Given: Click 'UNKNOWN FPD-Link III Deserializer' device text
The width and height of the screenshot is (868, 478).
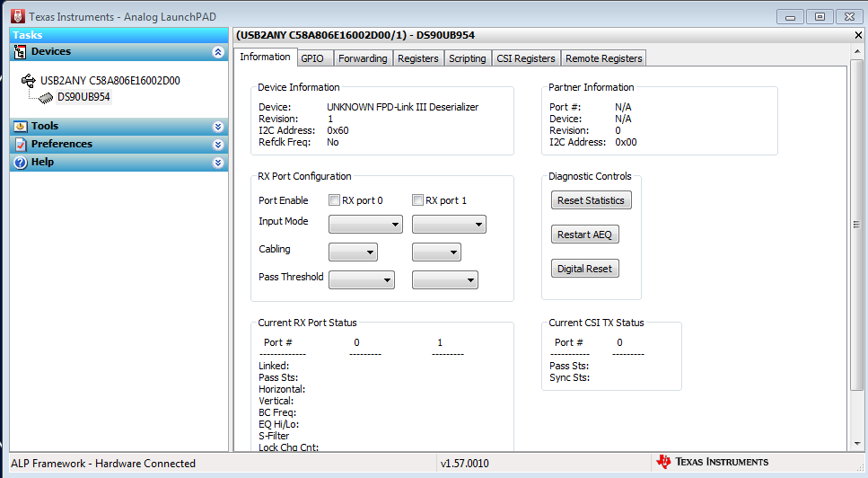Looking at the screenshot, I should coord(402,107).
